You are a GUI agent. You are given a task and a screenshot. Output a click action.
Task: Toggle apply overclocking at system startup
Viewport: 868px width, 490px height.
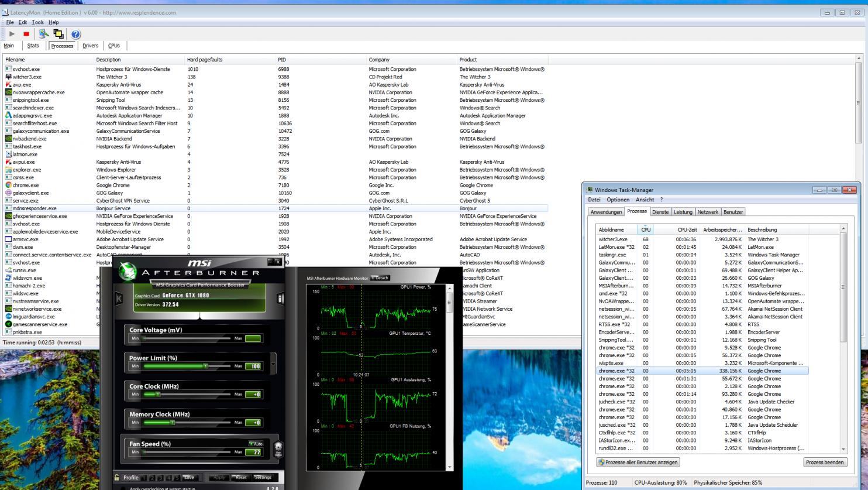(x=124, y=487)
